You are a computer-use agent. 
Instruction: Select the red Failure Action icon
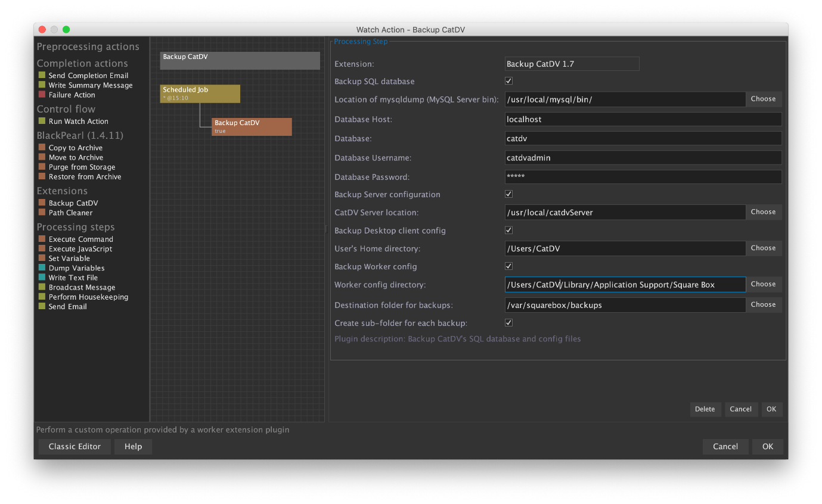42,94
